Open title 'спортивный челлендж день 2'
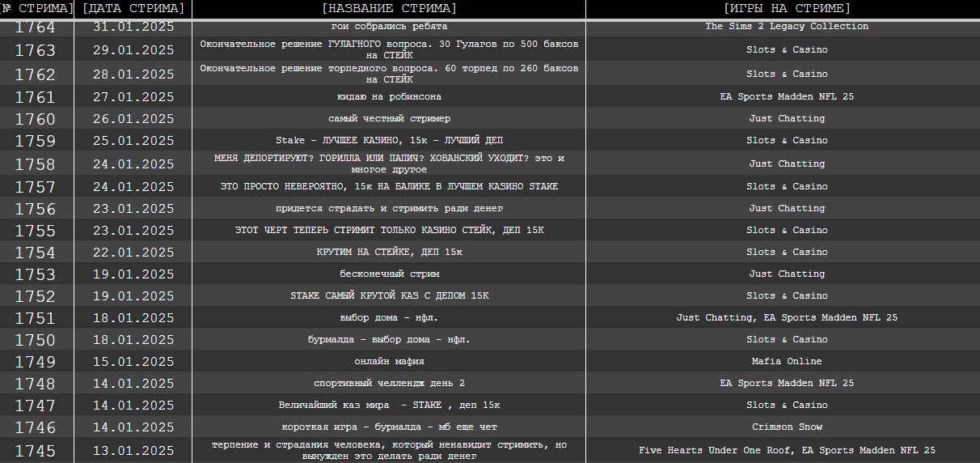This screenshot has height=463, width=980. [x=389, y=384]
